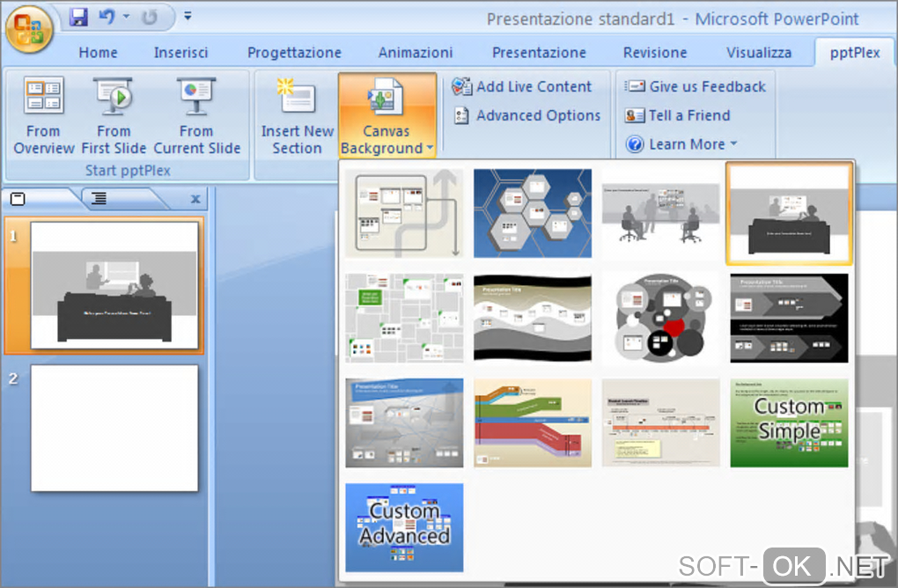898x588 pixels.
Task: Customize the quick access toolbar
Action: pyautogui.click(x=188, y=16)
